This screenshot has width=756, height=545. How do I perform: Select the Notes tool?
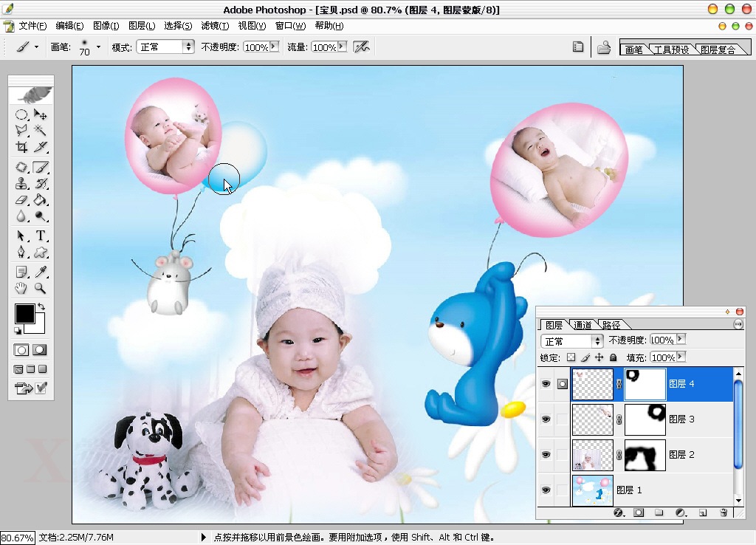point(21,272)
